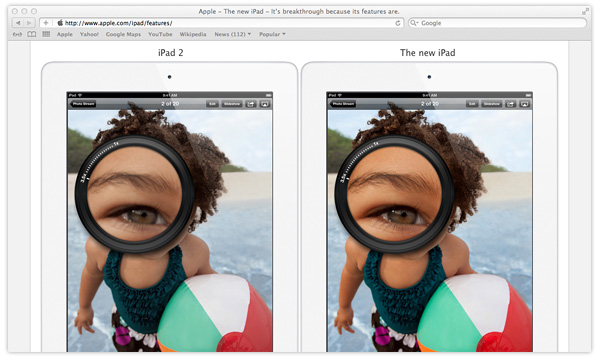Expand the News (112) bookmarks folder
This screenshot has width=596, height=362.
233,34
